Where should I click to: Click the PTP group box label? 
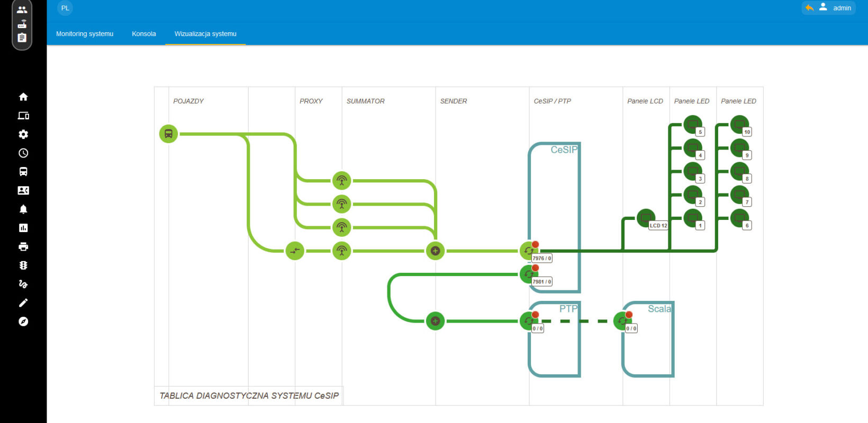[x=568, y=309]
